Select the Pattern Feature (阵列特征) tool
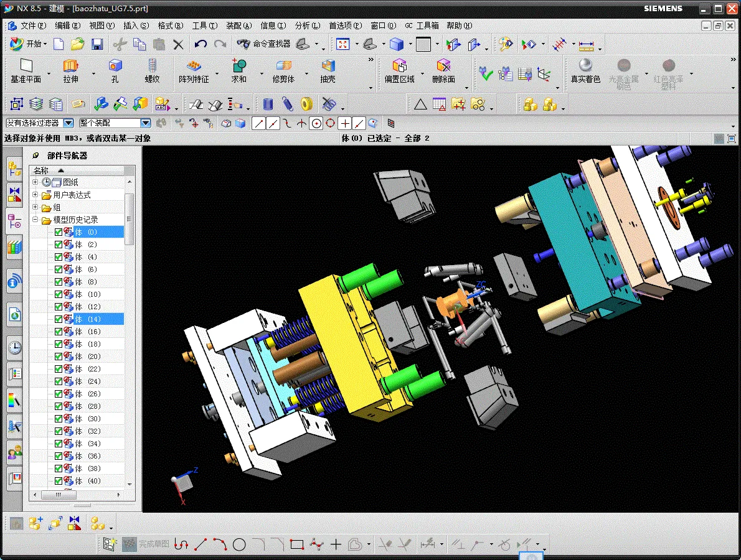741x560 pixels. 194,72
